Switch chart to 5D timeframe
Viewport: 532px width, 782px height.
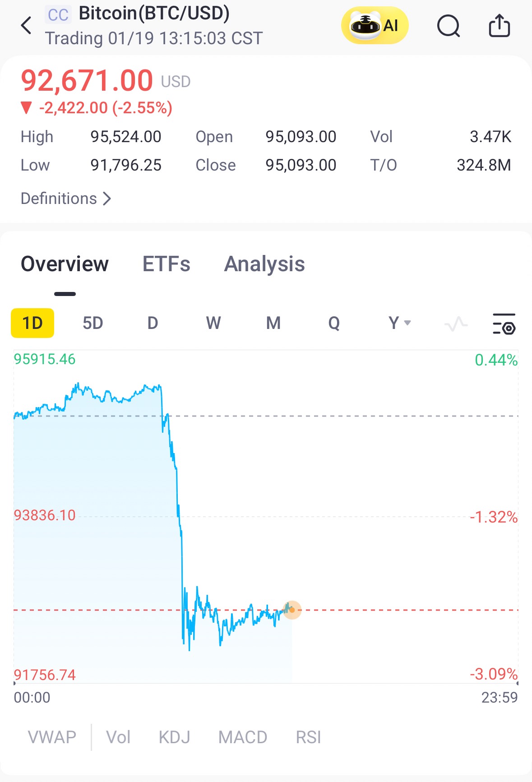[93, 323]
